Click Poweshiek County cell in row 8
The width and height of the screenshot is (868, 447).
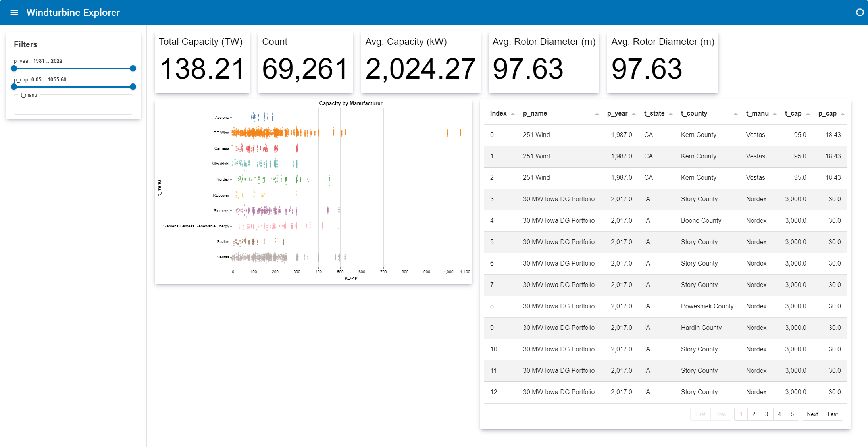tap(707, 306)
